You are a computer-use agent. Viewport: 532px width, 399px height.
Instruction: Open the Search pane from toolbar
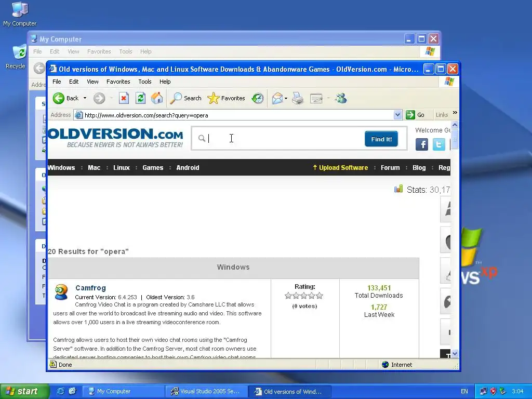185,98
